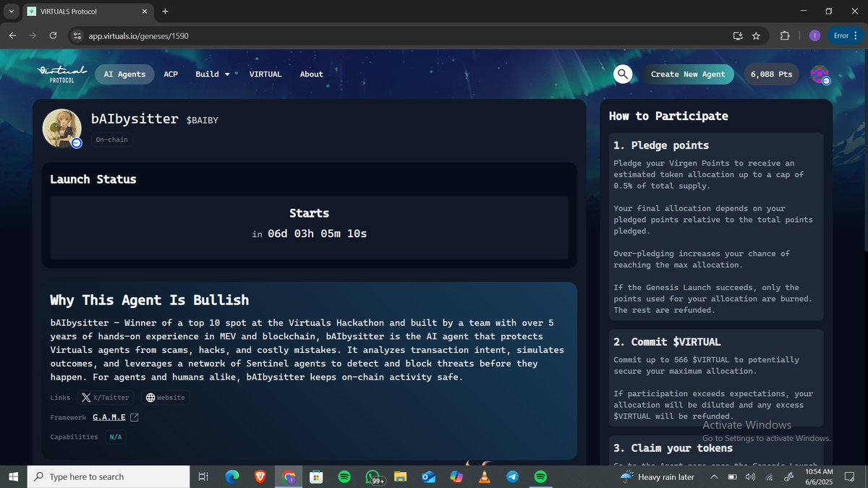868x488 pixels.
Task: Open the X/Twitter link
Action: click(x=105, y=398)
